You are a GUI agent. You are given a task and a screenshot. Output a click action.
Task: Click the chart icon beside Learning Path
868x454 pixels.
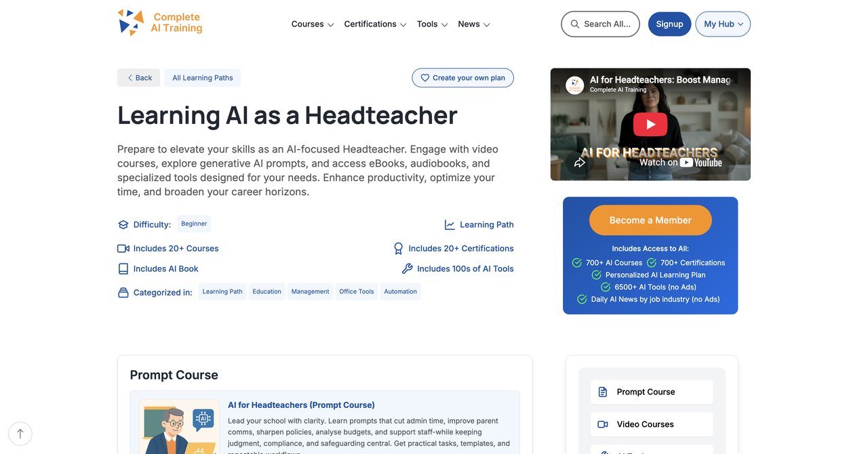pos(450,225)
